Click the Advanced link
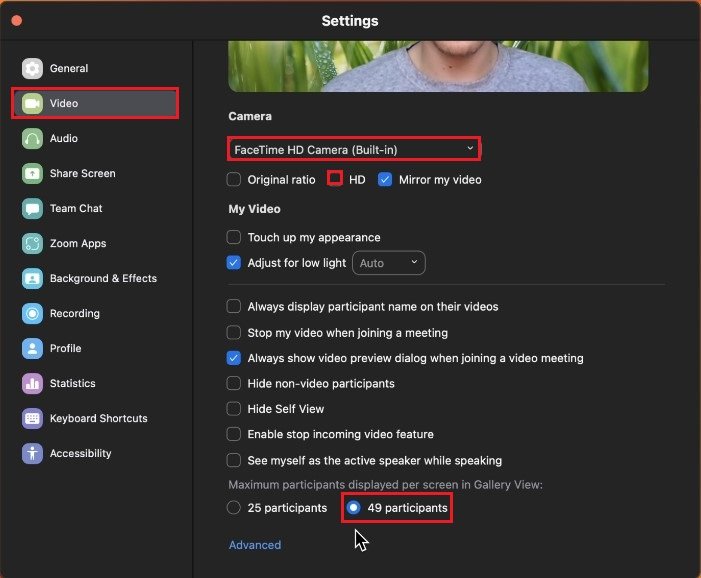The width and height of the screenshot is (701, 578). pos(255,545)
